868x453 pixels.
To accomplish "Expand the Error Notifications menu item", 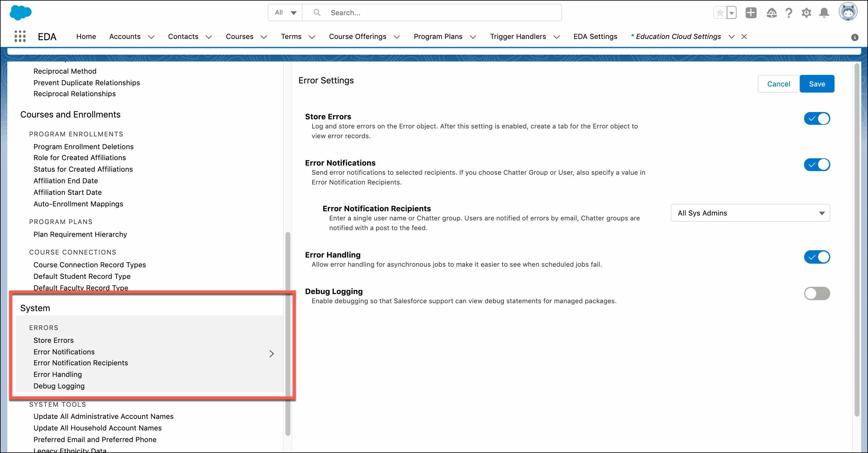I will tap(270, 351).
